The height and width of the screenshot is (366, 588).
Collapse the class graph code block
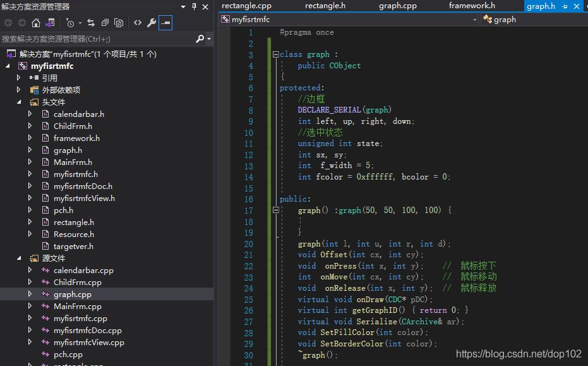275,54
